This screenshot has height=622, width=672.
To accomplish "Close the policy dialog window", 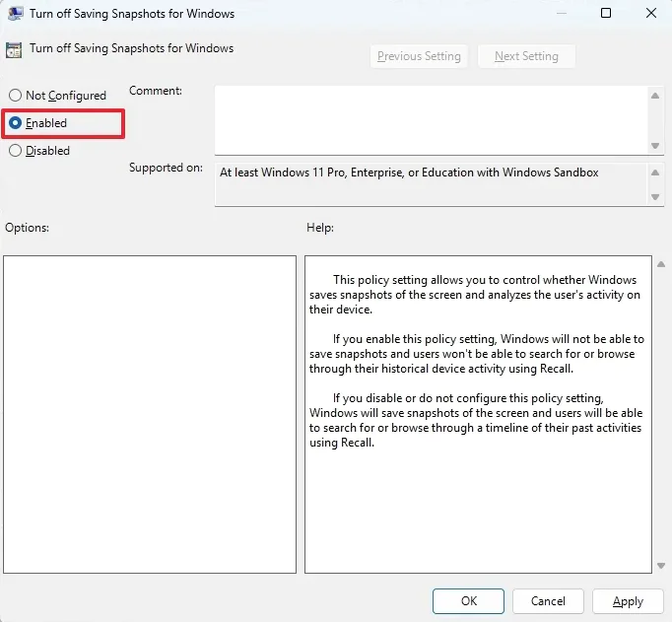I will [x=651, y=13].
